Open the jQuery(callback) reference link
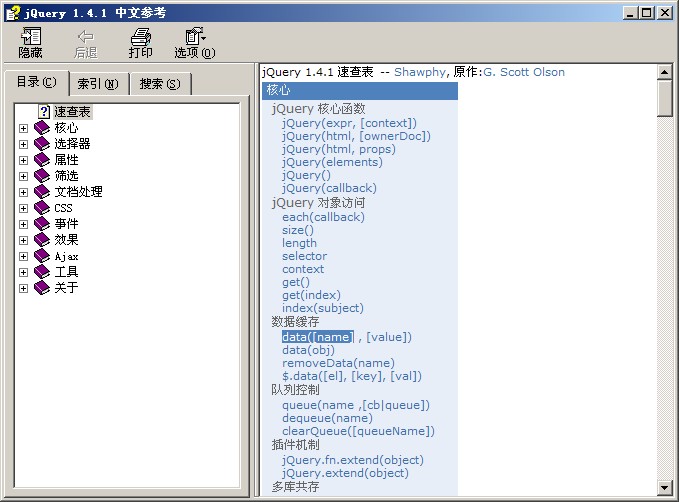This screenshot has height=502, width=679. (x=329, y=188)
